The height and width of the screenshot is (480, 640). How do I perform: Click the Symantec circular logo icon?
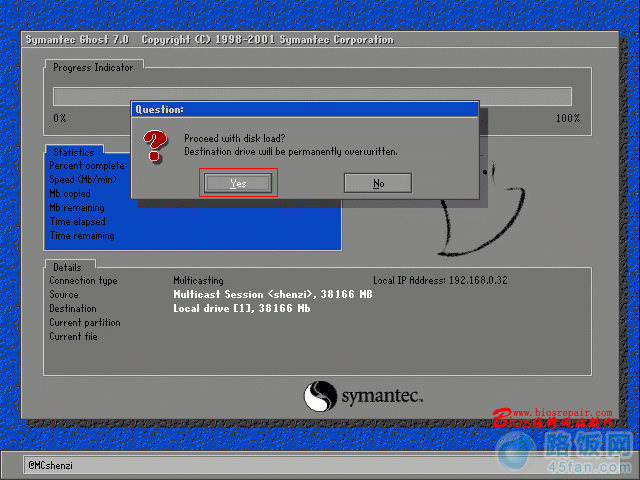pos(319,395)
